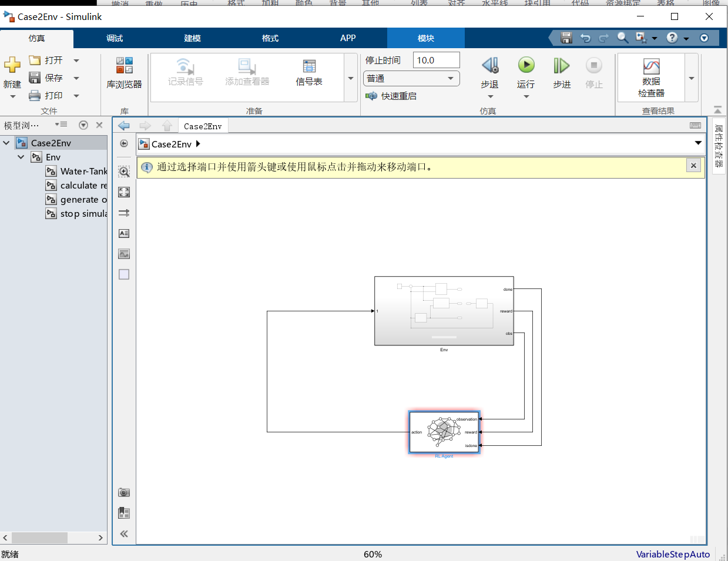Open the help question mark icon
The image size is (728, 561).
[672, 38]
